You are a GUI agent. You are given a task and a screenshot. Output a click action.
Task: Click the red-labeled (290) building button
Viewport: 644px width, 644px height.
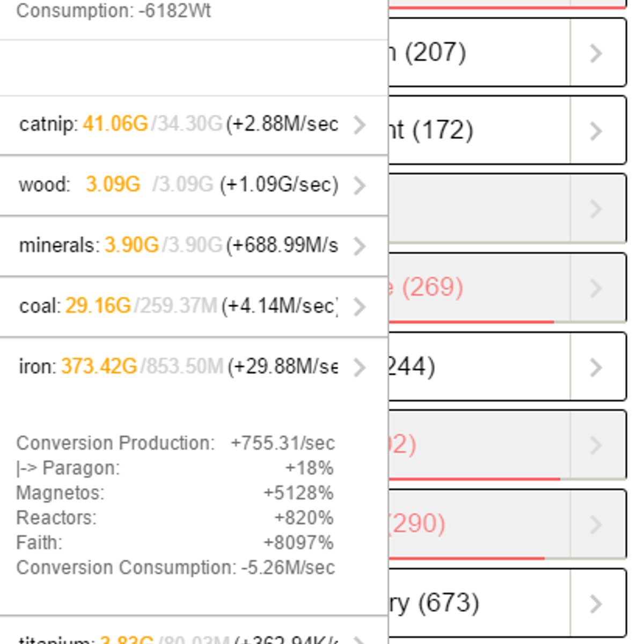pyautogui.click(x=478, y=524)
